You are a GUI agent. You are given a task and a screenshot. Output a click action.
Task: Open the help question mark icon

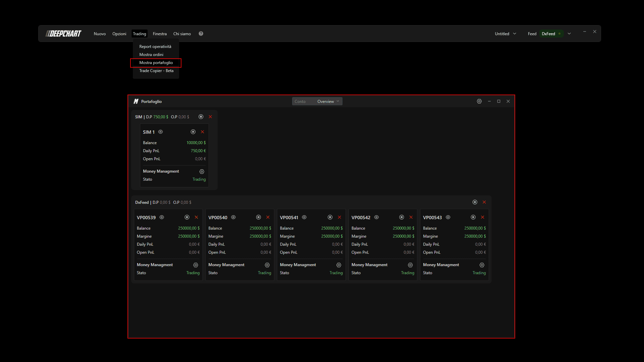(x=201, y=34)
